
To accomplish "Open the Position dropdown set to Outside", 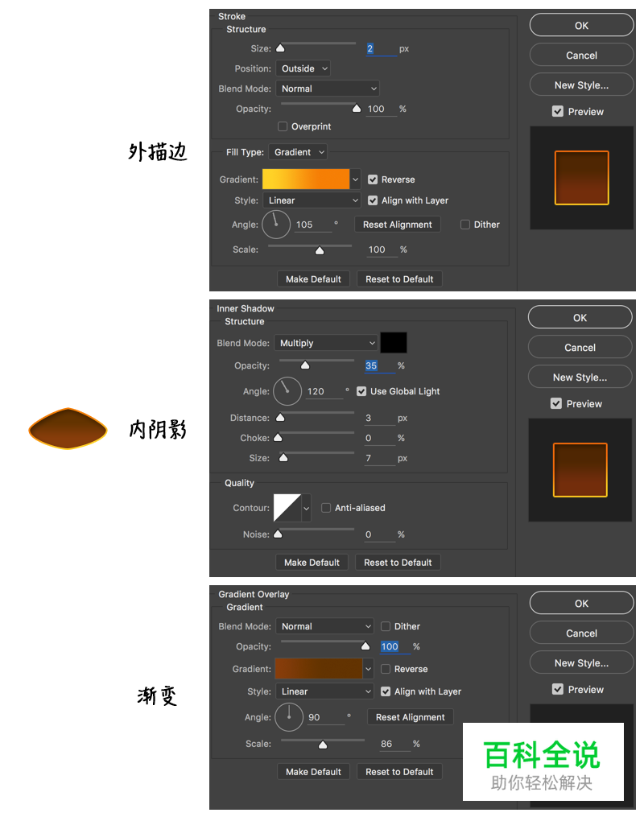I will click(303, 68).
